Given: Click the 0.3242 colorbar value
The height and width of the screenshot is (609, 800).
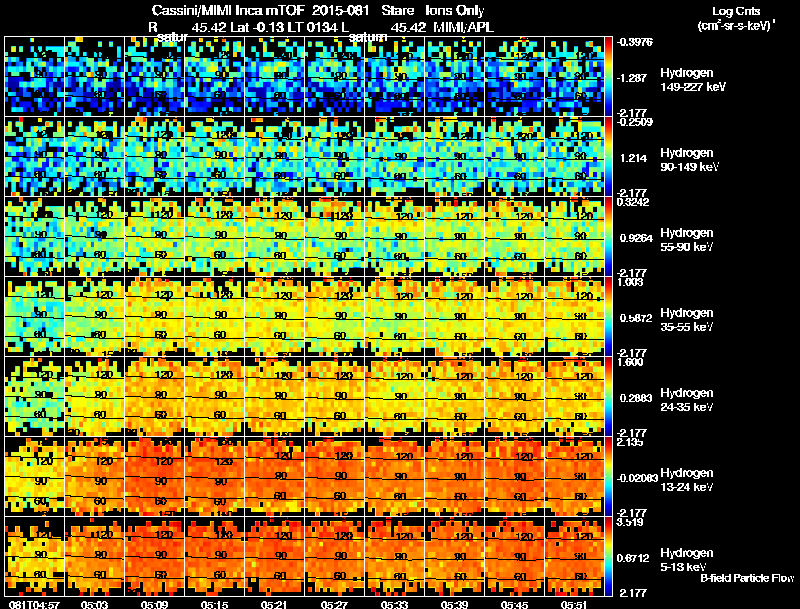Looking at the screenshot, I should click(x=633, y=202).
